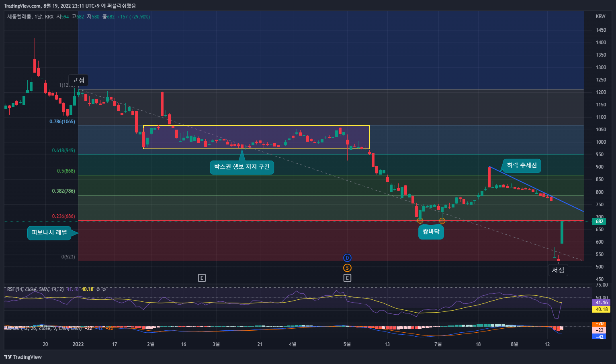The width and height of the screenshot is (616, 364).
Task: Click the 쌍바닥 callout label
Action: 431,232
